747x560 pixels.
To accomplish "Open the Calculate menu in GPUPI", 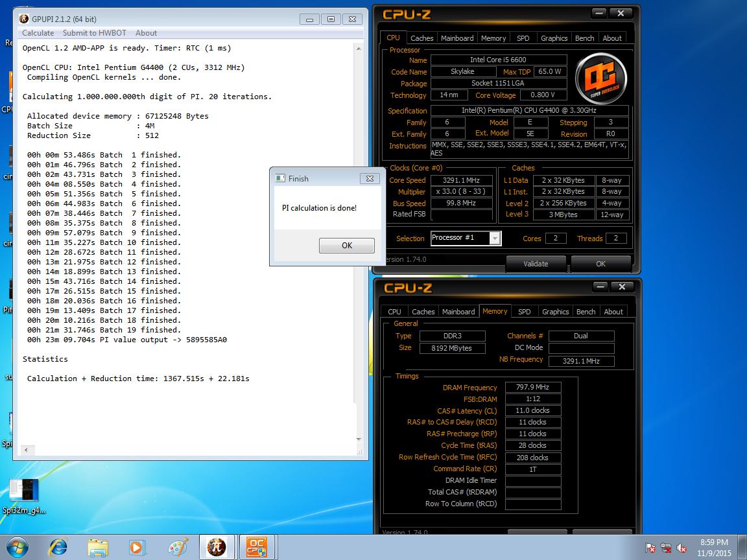I will coord(38,33).
